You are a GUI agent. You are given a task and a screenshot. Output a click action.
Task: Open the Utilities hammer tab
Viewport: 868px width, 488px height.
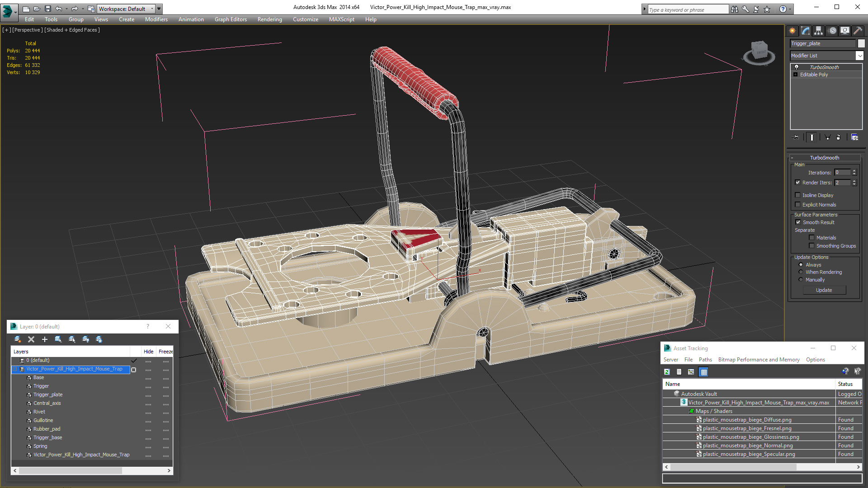pyautogui.click(x=858, y=31)
